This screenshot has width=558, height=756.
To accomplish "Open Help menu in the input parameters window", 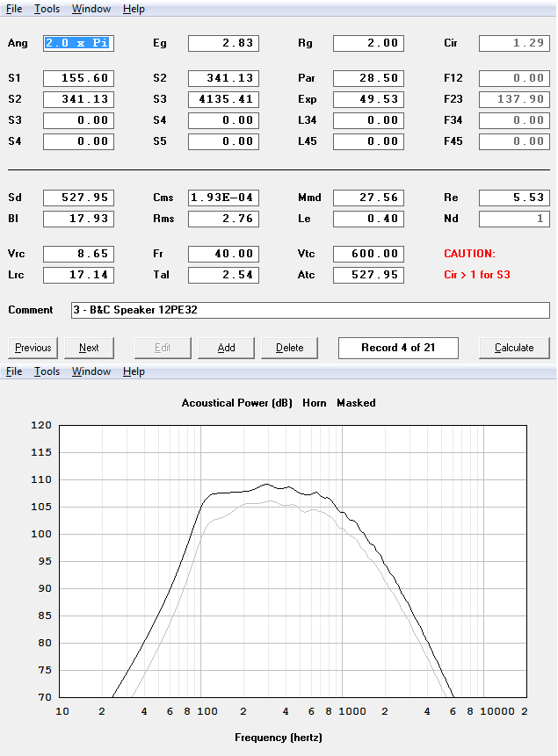I will [134, 9].
